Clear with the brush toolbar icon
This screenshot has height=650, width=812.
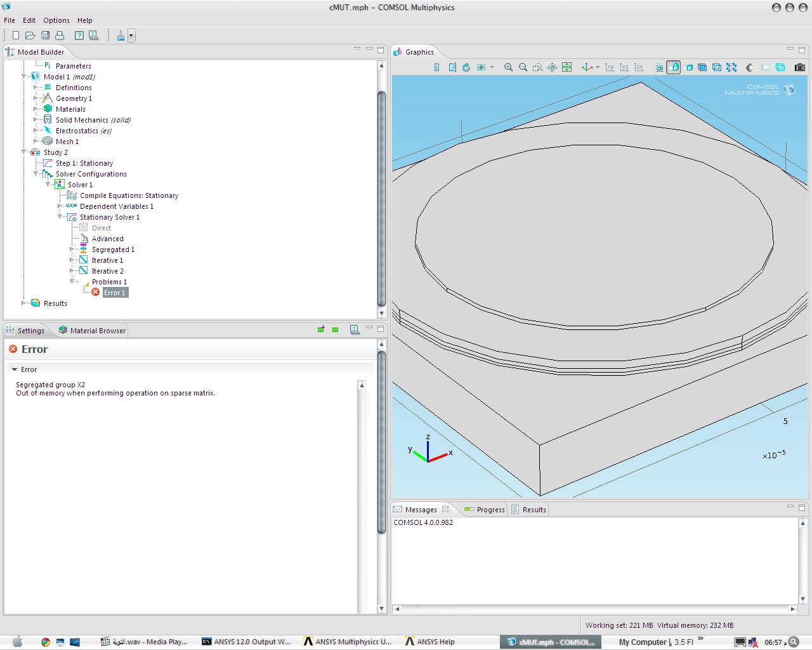tap(121, 36)
